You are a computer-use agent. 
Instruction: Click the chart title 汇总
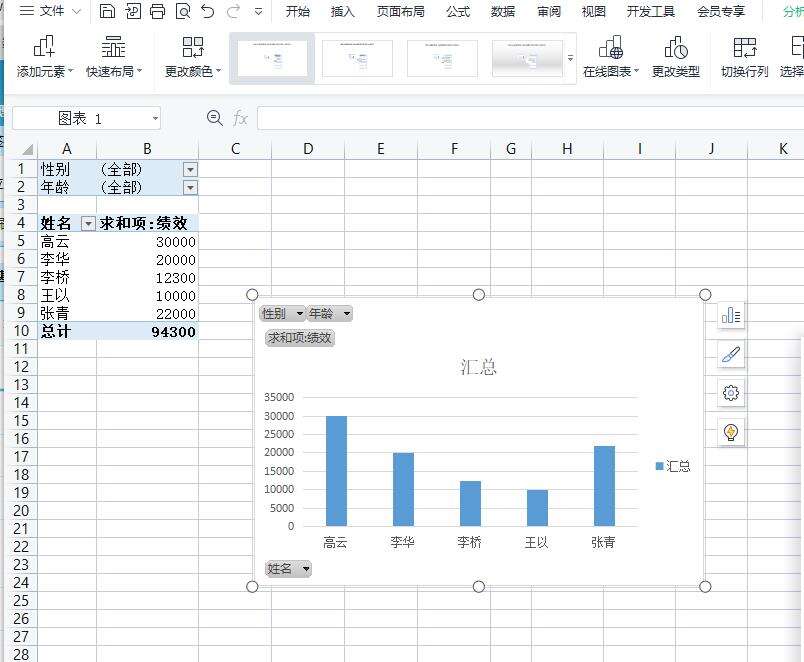point(478,367)
